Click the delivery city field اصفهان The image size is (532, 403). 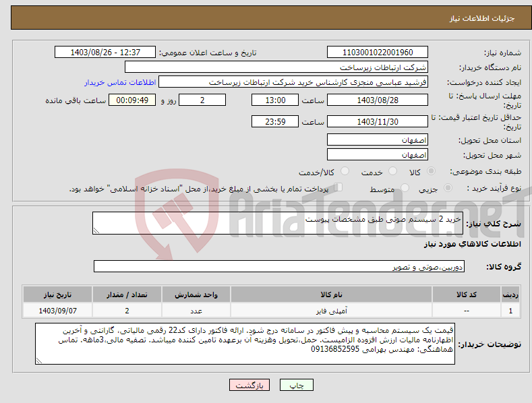(378, 155)
